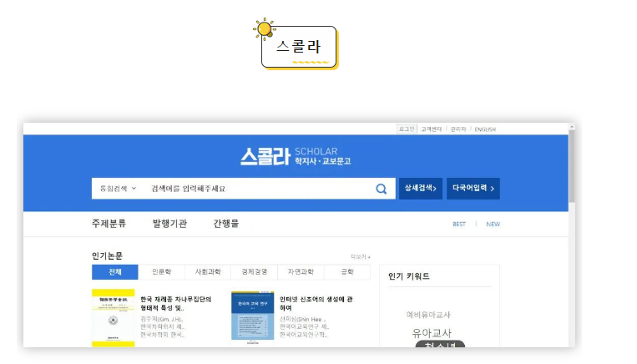637x364 pixels.
Task: Click 더보기 next to 인기논문
Action: coord(361,257)
